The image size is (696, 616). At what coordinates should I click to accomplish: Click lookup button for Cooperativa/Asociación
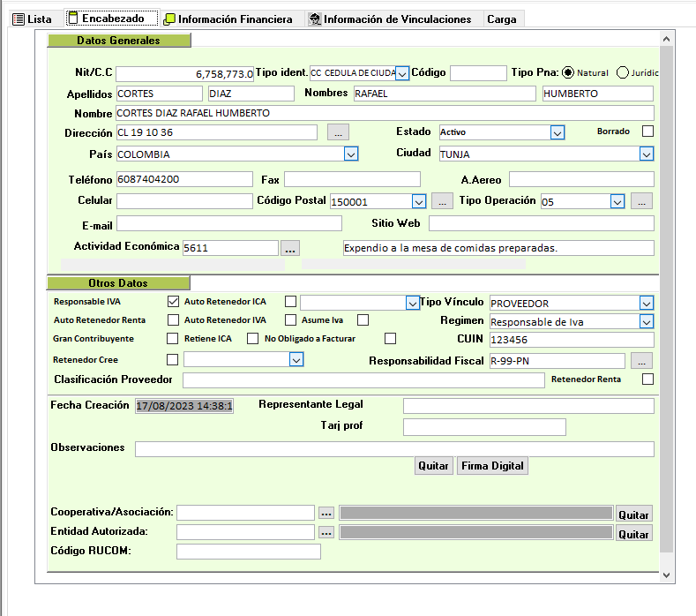point(326,513)
